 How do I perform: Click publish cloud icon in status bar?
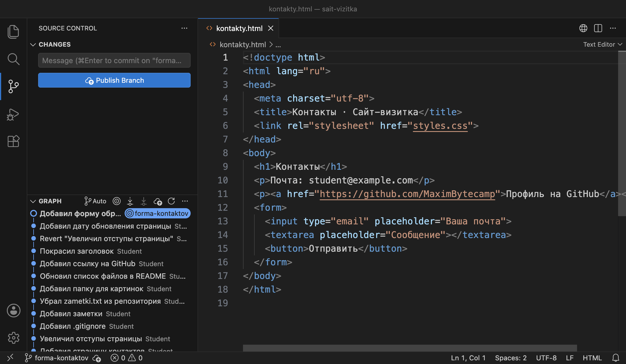coord(97,358)
